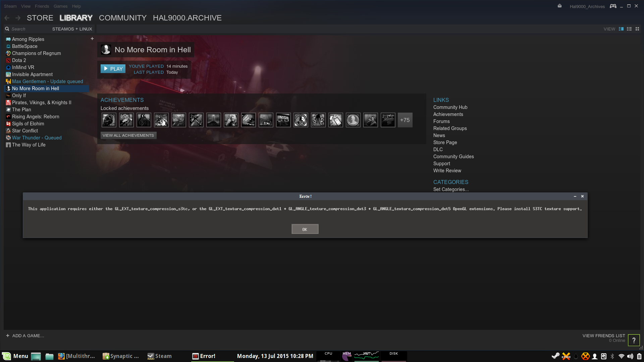Open the question mark friends help icon
Viewport: 644px width, 362px height.
coord(634,340)
